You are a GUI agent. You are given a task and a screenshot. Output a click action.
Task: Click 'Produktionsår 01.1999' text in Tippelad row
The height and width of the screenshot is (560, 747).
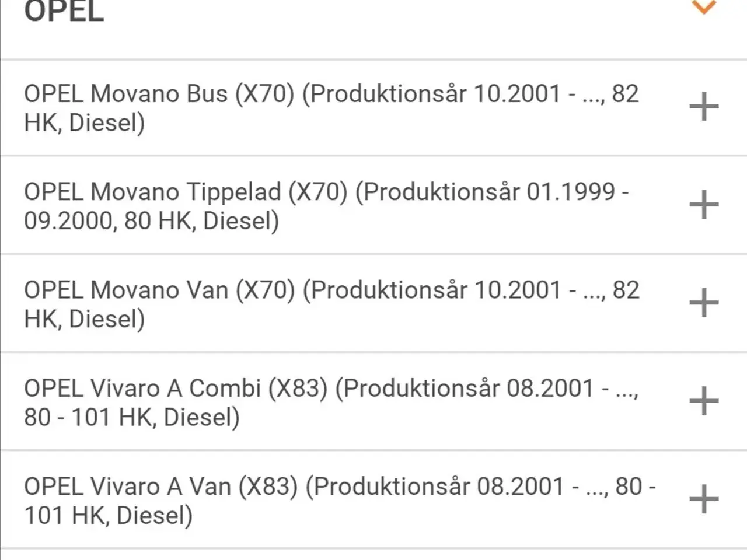[489, 192]
